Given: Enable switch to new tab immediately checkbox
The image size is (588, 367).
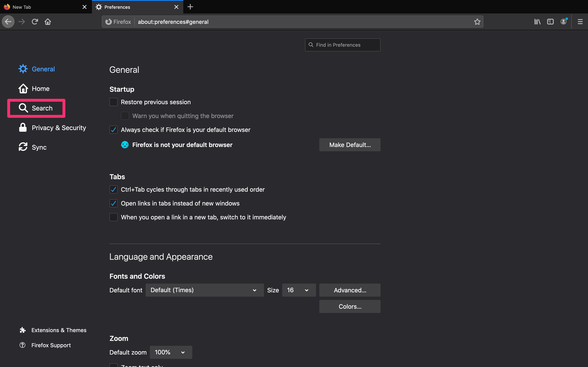Looking at the screenshot, I should (x=114, y=217).
